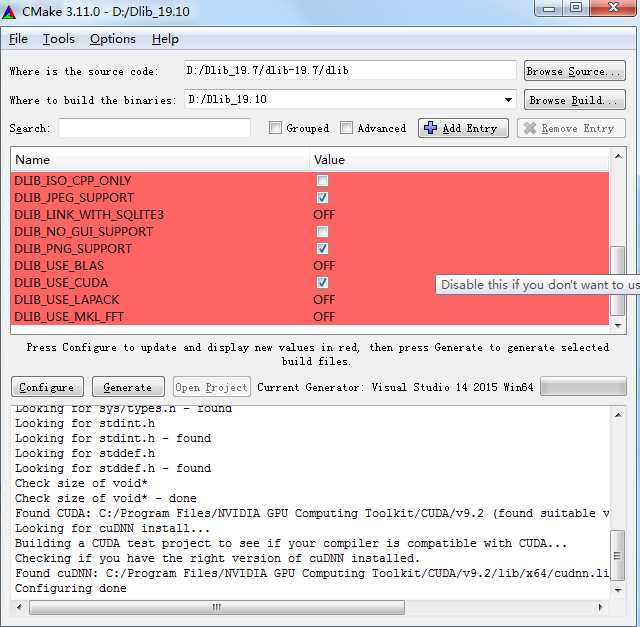Click the Open Project button

[212, 387]
